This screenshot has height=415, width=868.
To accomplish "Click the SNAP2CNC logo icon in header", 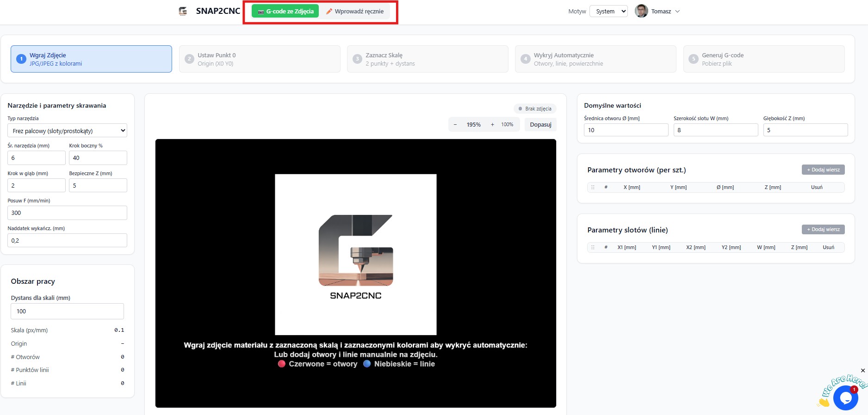I will coord(183,11).
